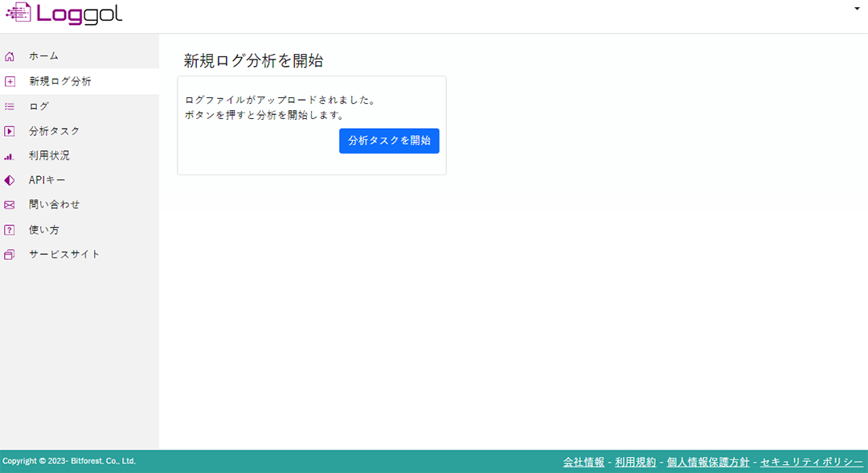Click the 分析タスクを開始 button
The image size is (868, 473).
click(389, 141)
